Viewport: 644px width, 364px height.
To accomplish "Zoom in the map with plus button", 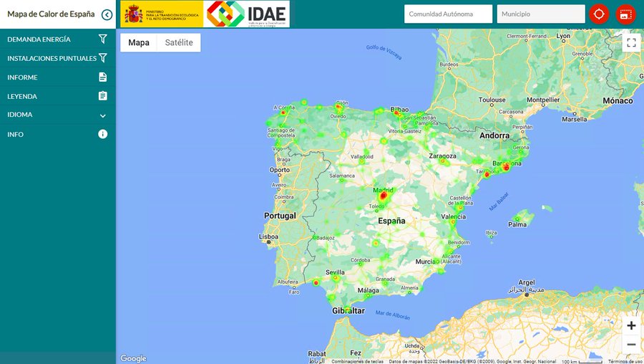I will pos(631,326).
